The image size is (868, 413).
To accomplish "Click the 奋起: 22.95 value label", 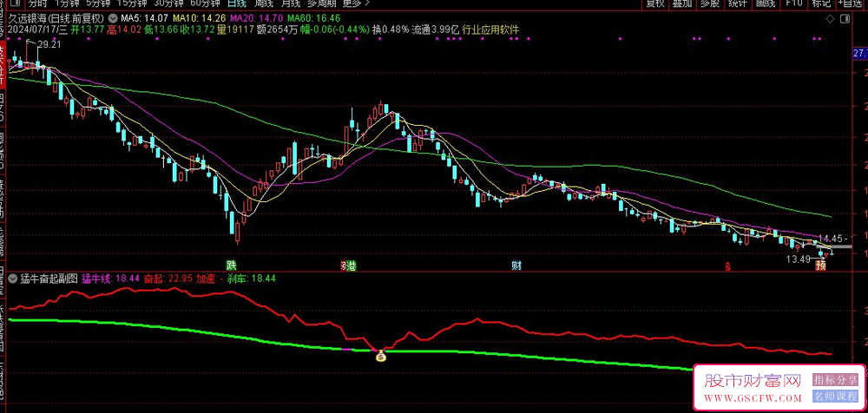I will coord(168,279).
